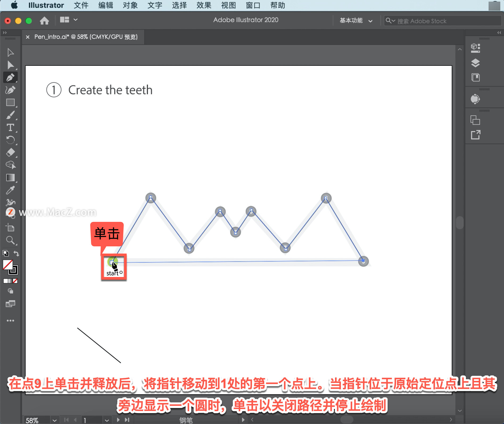Select the Pen_intro.ai document tab
The height and width of the screenshot is (424, 504).
coord(86,37)
